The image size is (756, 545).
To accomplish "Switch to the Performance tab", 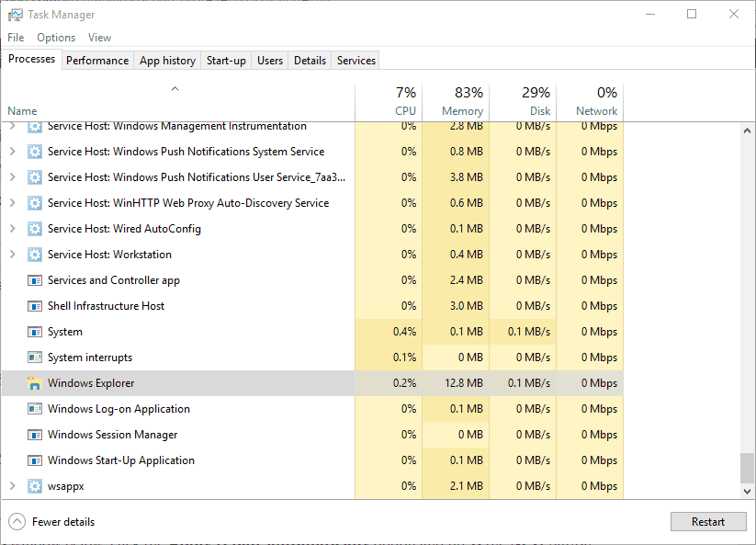I will click(97, 61).
